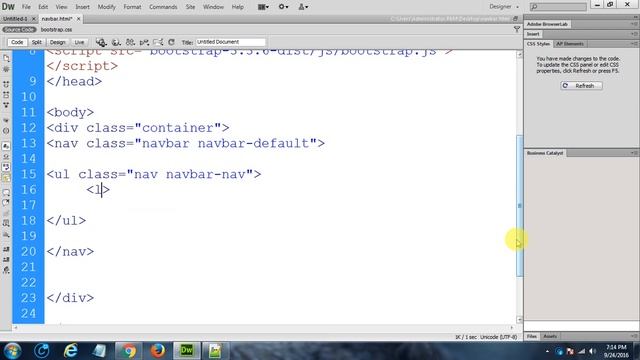640x360 pixels.
Task: Click the File Management toolbar icon
Action: point(130,42)
